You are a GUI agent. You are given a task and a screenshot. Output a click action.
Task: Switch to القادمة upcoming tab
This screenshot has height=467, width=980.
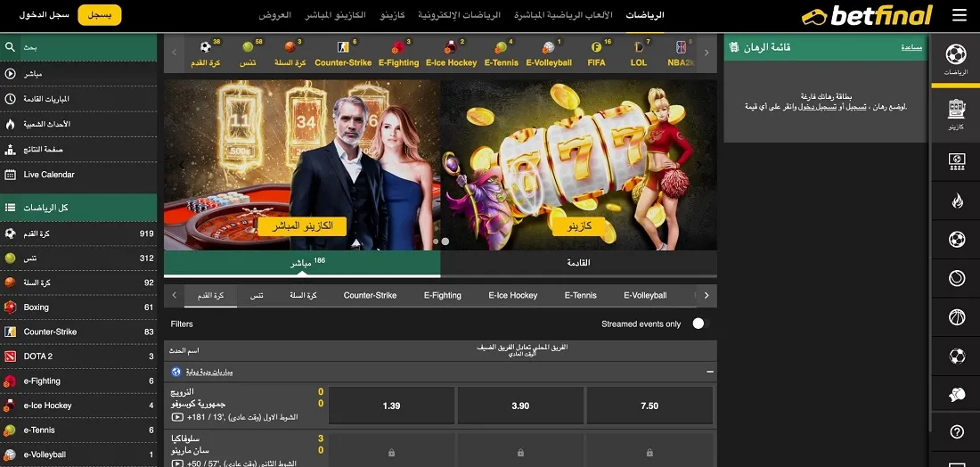pos(579,263)
